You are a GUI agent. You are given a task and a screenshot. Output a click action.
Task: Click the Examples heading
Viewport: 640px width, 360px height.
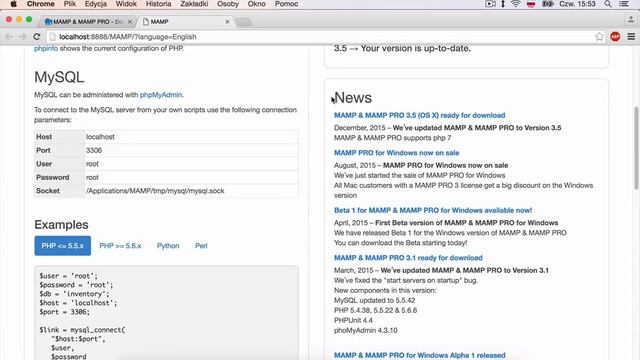pos(61,224)
